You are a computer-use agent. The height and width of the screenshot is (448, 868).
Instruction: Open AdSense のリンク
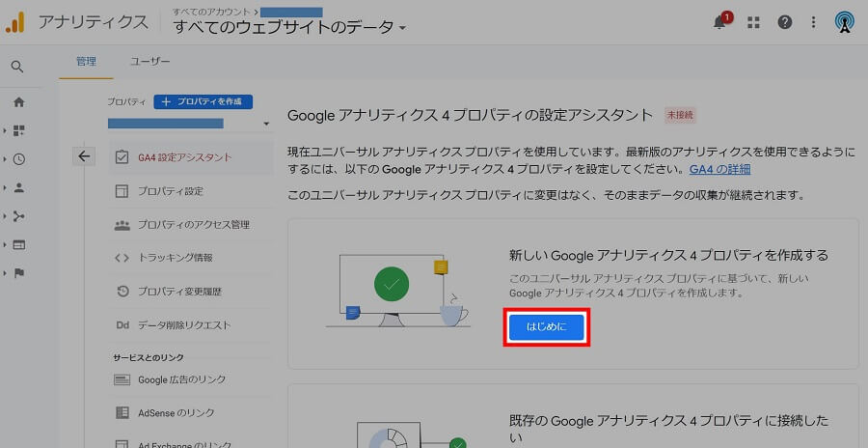191,413
